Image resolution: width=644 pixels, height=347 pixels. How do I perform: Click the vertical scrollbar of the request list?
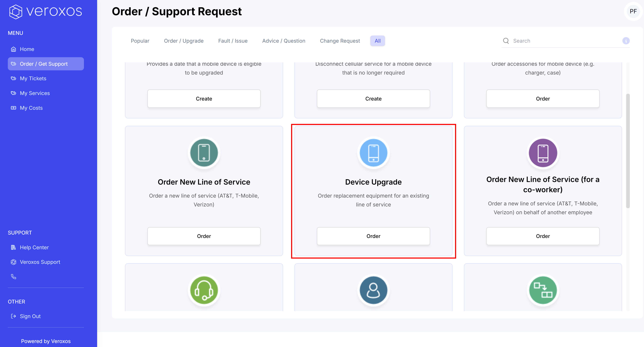coord(628,151)
